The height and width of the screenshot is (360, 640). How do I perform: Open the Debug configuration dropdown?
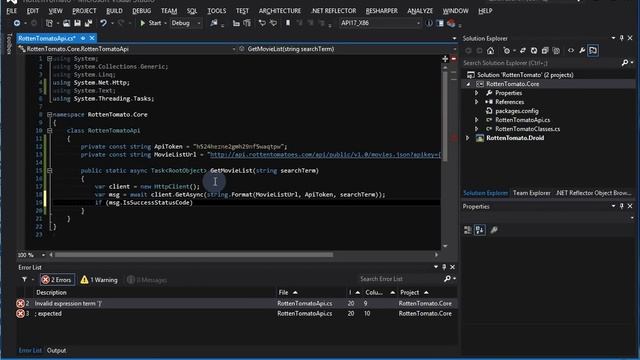[x=186, y=23]
